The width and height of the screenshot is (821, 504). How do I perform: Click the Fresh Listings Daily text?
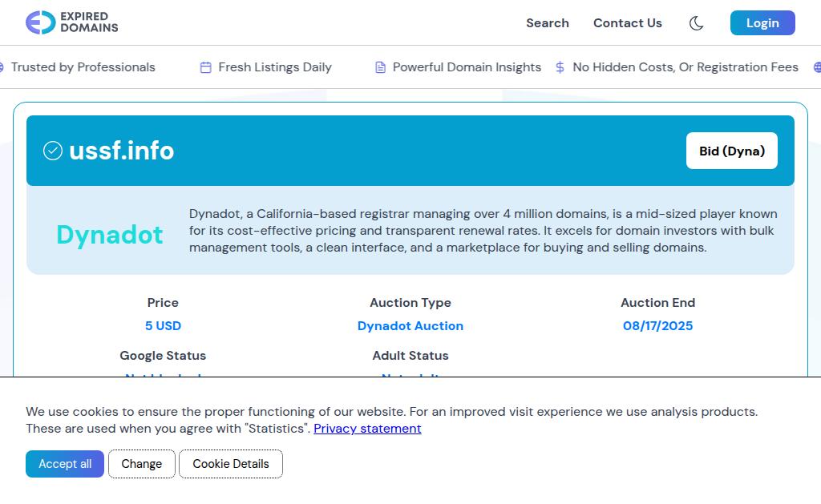point(275,67)
